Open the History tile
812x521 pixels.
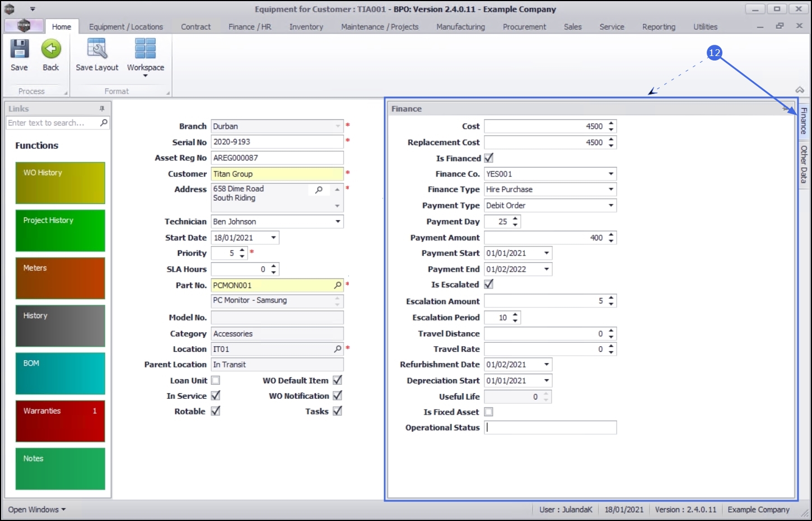[x=60, y=326]
